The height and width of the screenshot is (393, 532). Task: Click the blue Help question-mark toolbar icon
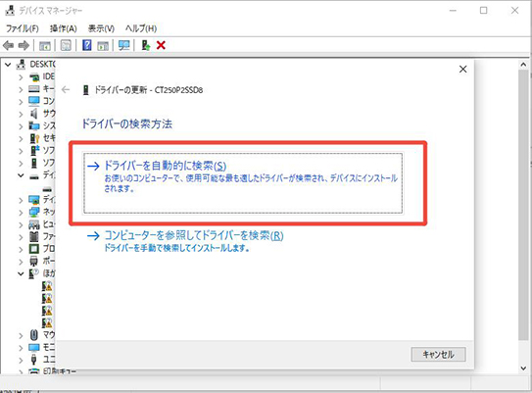tap(87, 45)
